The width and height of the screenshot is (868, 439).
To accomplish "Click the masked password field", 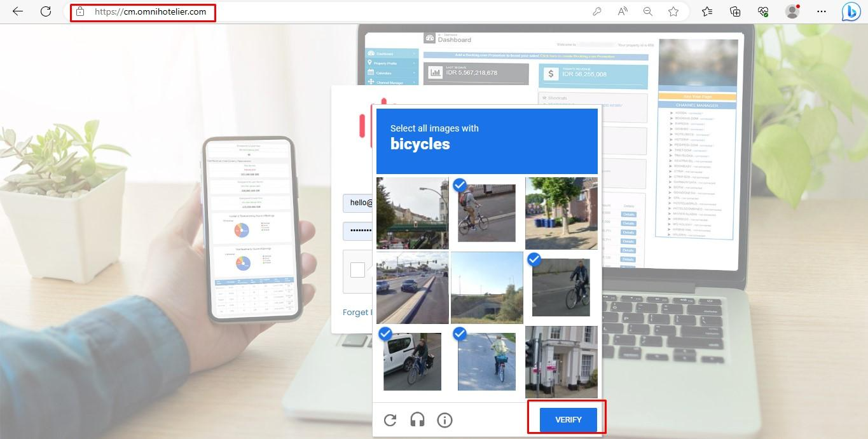I will pyautogui.click(x=357, y=231).
